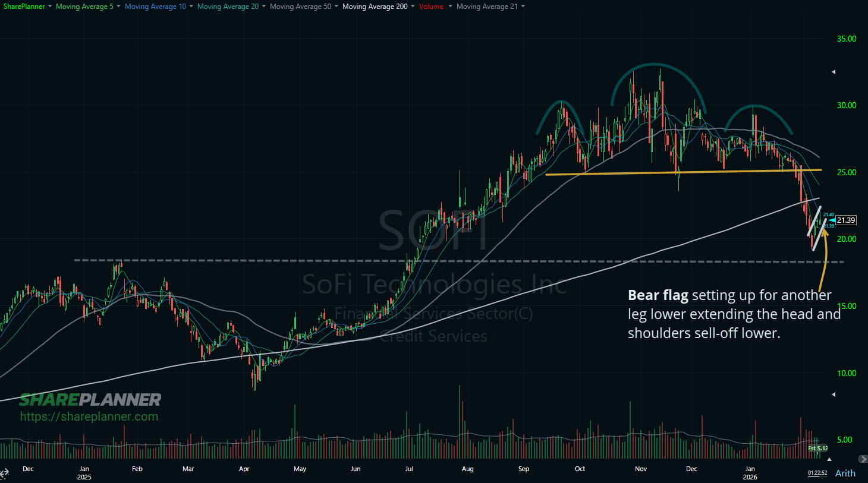Switch the scale mode by clicking Arith
This screenshot has height=483, width=868.
click(845, 473)
